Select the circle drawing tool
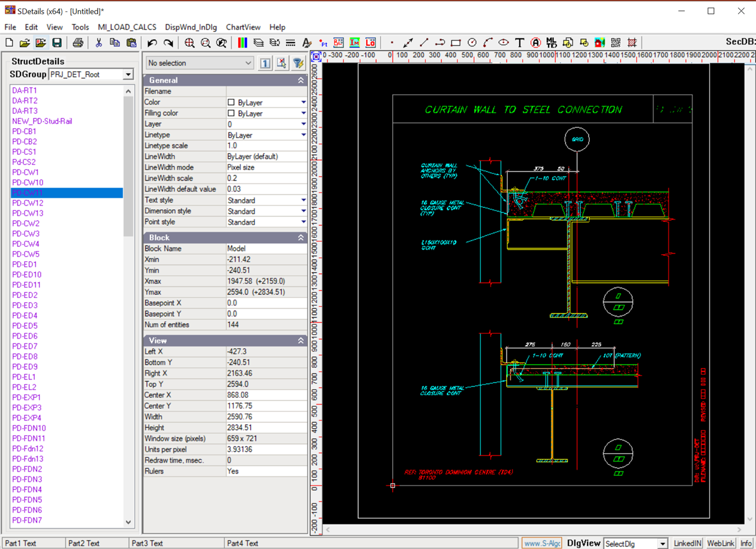756x549 pixels. pos(472,43)
